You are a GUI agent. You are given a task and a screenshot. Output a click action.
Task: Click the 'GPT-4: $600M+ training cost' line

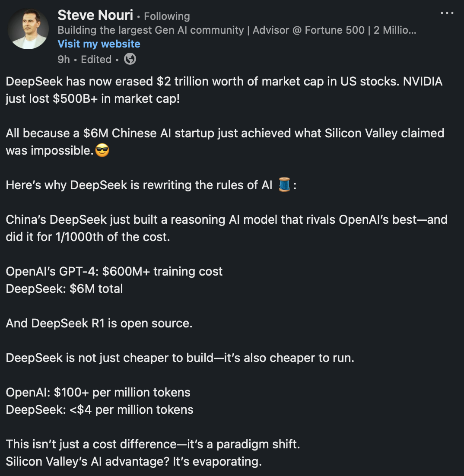[114, 271]
